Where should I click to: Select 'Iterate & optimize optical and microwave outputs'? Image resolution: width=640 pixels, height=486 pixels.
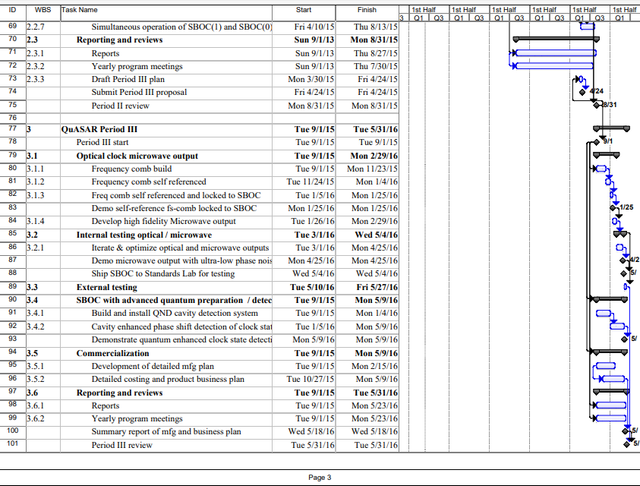[180, 248]
